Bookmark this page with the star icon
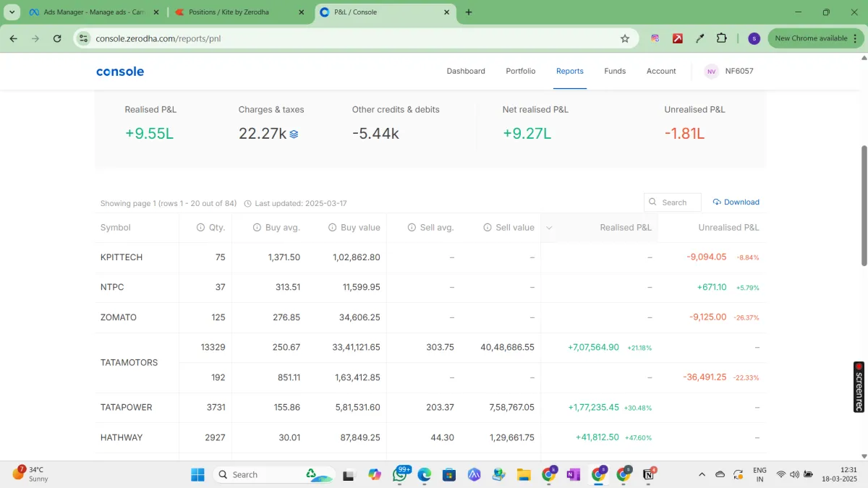This screenshot has height=488, width=868. click(625, 38)
